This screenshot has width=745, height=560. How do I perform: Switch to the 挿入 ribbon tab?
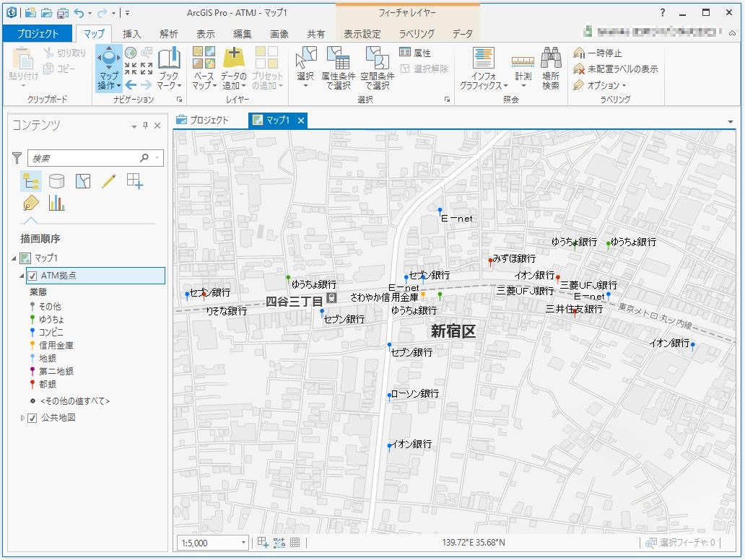click(131, 34)
